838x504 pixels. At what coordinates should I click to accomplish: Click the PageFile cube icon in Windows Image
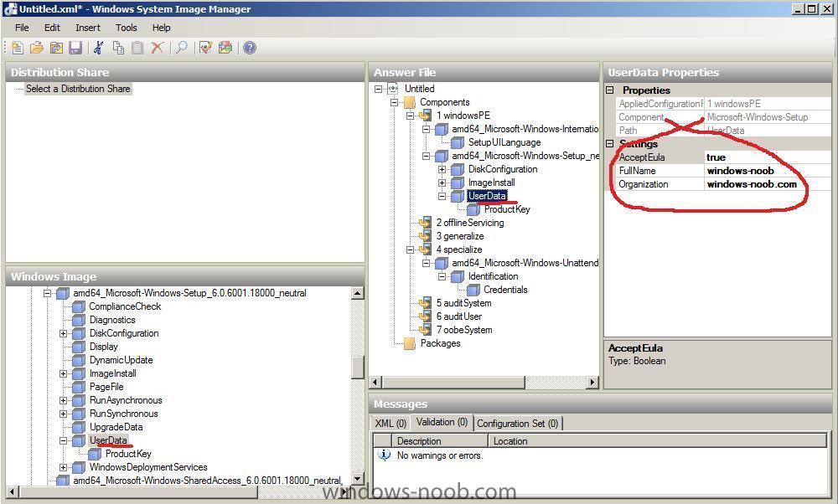click(x=79, y=387)
